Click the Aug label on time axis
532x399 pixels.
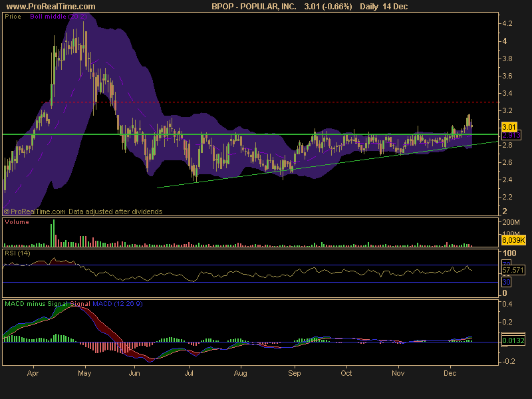pos(241,373)
